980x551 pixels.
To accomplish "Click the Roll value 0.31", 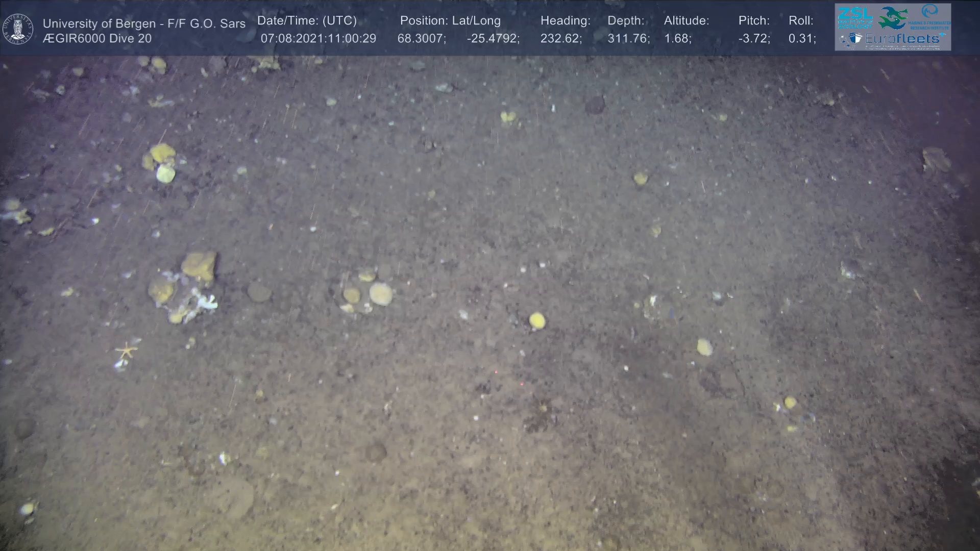I will coord(802,39).
